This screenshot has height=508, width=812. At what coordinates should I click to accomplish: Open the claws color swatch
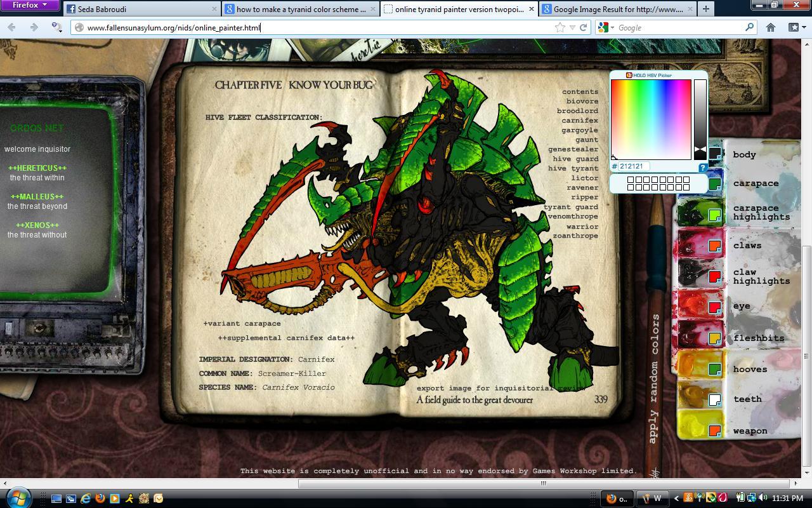click(x=715, y=246)
